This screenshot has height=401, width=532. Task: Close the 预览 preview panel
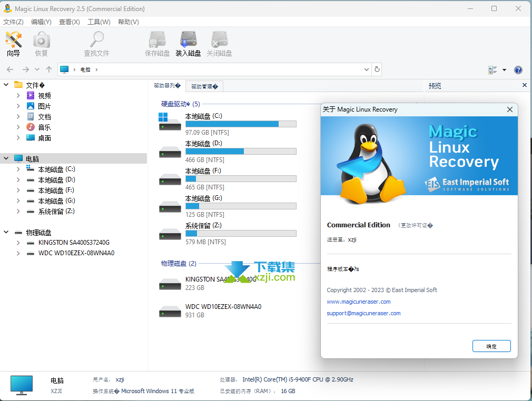(x=525, y=85)
